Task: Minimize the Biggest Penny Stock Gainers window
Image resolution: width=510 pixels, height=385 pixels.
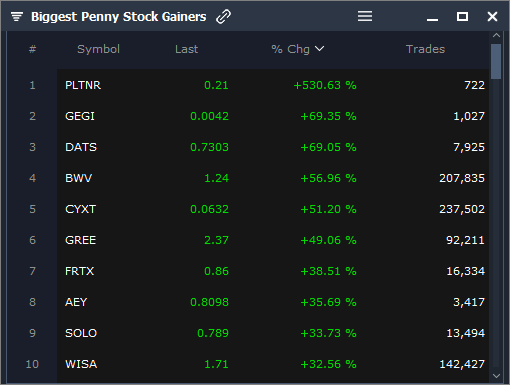Action: pyautogui.click(x=432, y=20)
